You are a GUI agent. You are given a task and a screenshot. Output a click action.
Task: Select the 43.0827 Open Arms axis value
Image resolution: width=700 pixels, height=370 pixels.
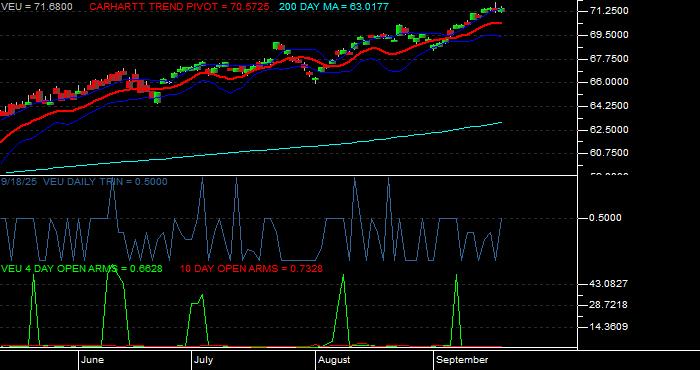(x=609, y=284)
